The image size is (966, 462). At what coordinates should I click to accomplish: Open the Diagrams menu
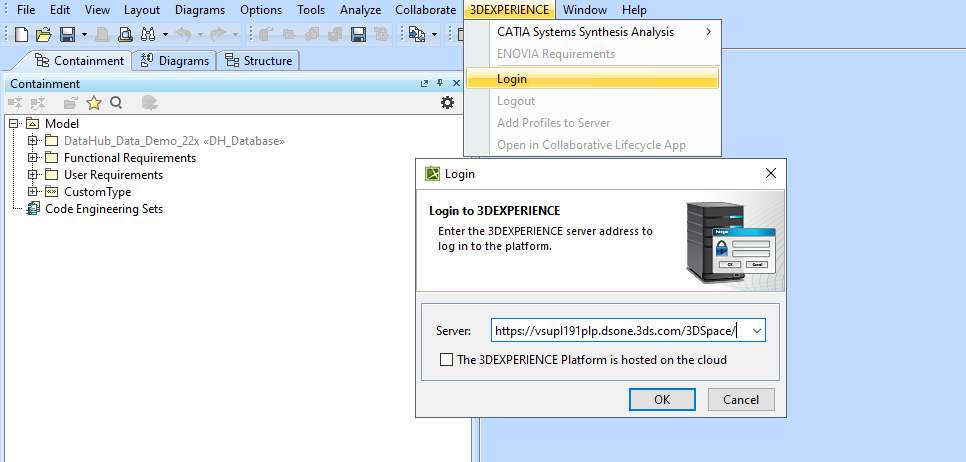[x=200, y=10]
